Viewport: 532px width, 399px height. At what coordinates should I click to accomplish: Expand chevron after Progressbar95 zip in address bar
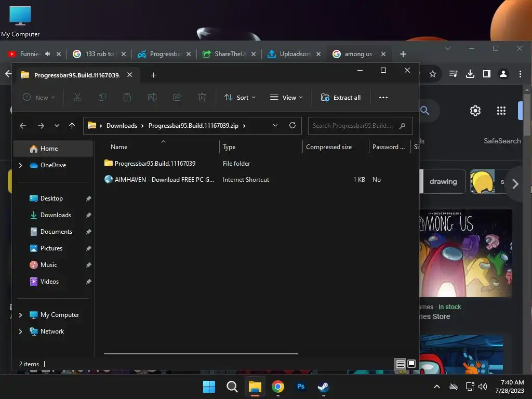(244, 126)
